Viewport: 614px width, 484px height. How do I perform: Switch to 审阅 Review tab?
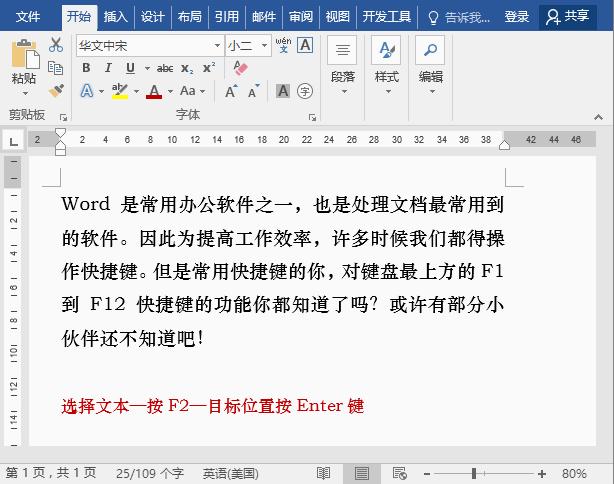[300, 16]
